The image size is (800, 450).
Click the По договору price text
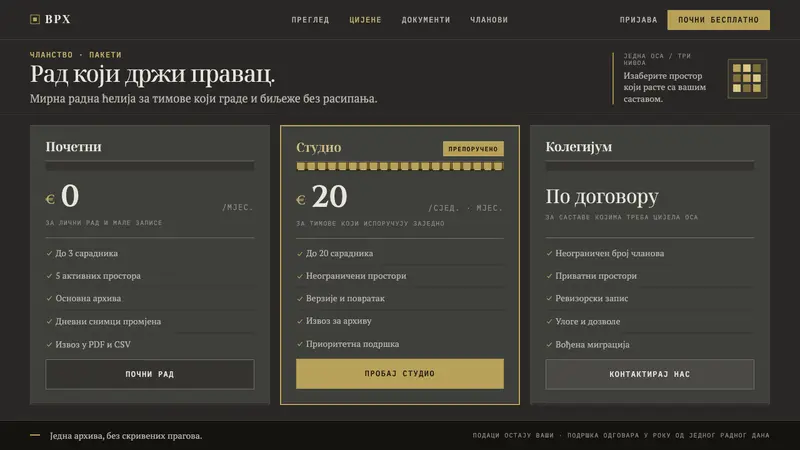pos(602,196)
